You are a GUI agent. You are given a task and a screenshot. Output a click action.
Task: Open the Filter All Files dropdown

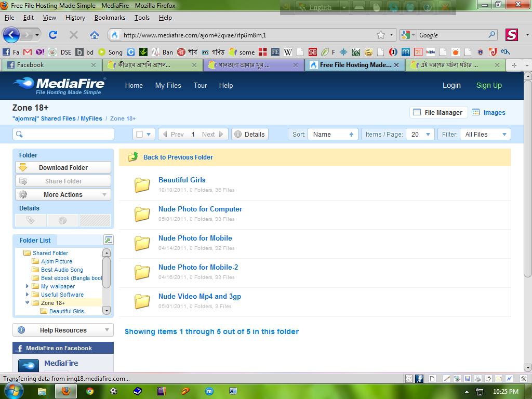click(x=485, y=134)
